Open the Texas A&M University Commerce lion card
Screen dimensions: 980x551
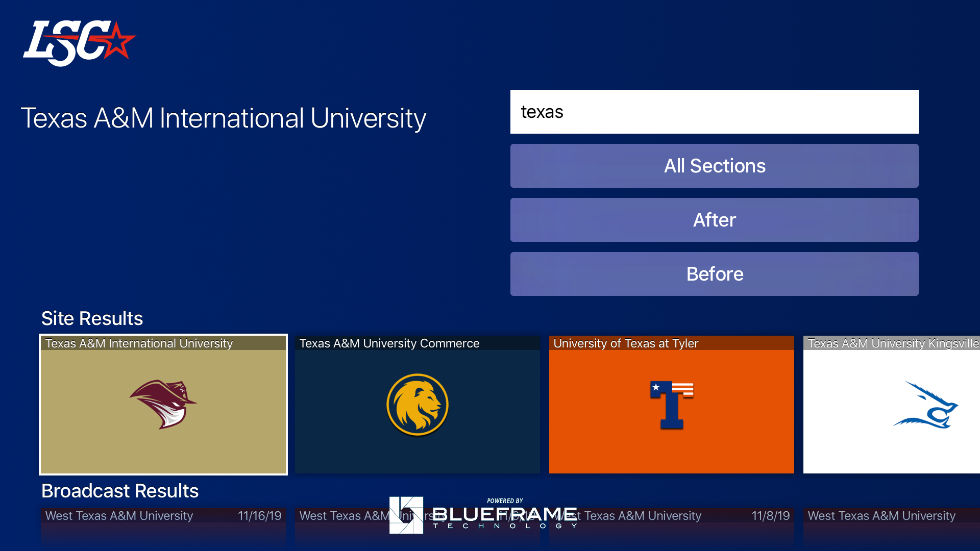pyautogui.click(x=418, y=405)
